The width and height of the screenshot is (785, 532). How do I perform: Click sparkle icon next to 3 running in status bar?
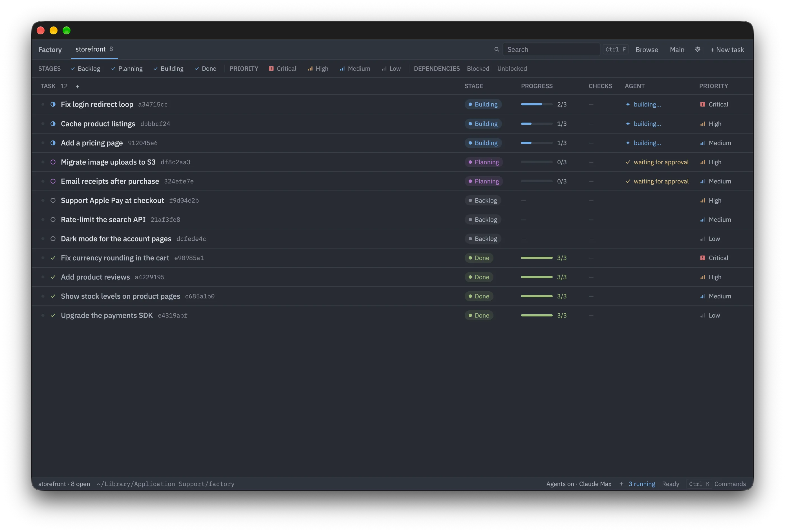point(621,484)
